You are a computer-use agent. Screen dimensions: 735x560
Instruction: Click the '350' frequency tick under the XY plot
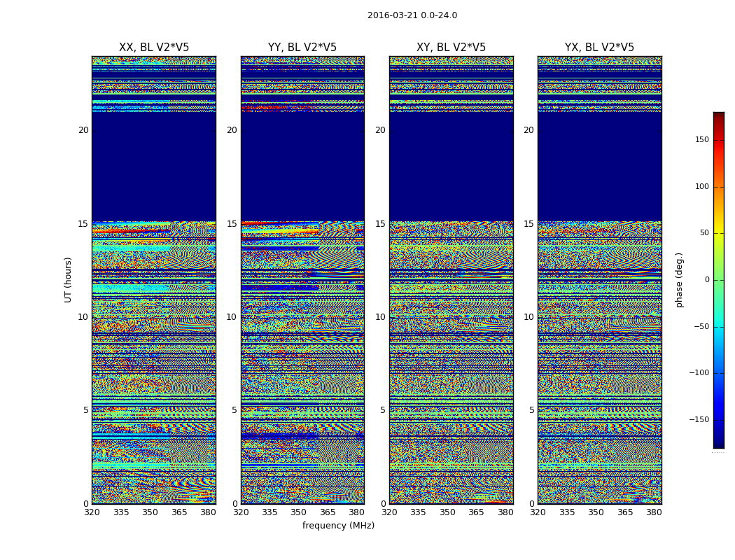(x=447, y=512)
